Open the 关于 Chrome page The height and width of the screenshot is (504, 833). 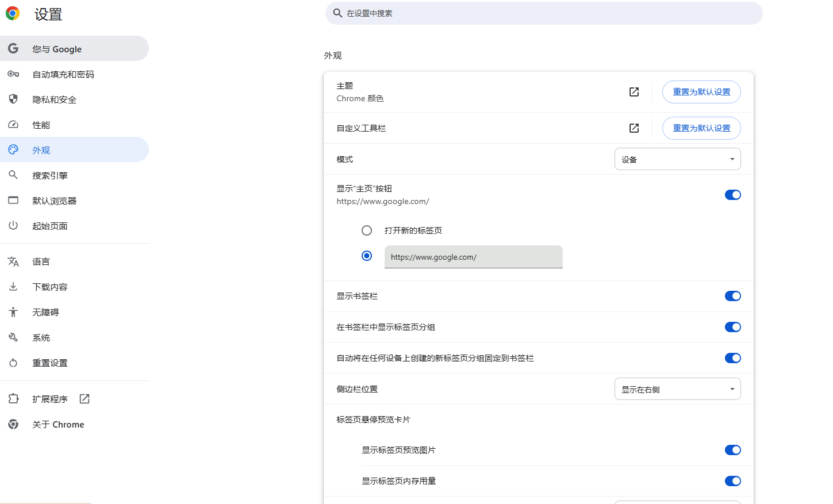74,424
